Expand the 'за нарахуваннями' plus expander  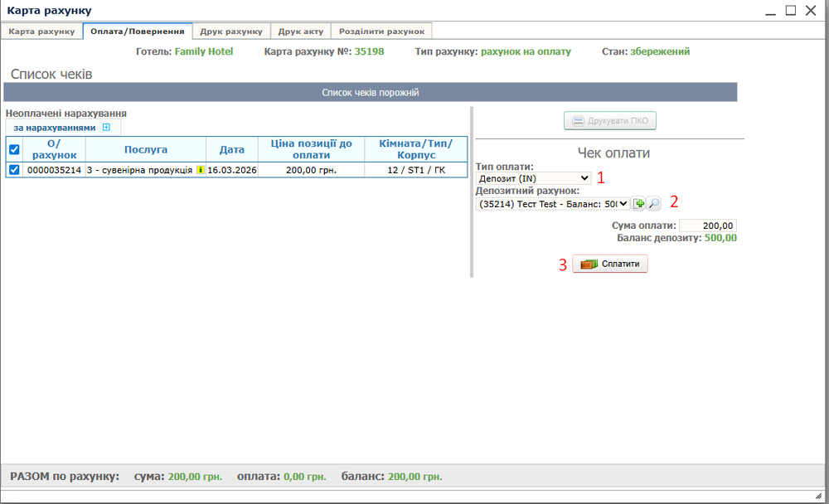pos(106,128)
